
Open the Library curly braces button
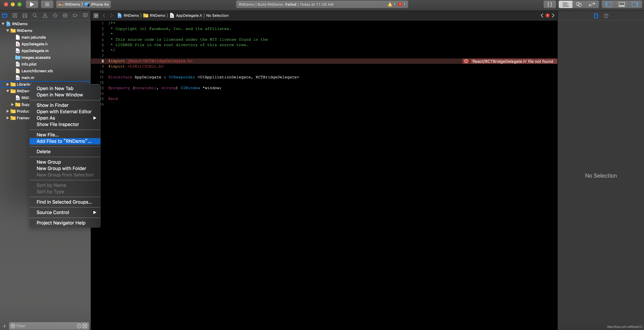549,4
